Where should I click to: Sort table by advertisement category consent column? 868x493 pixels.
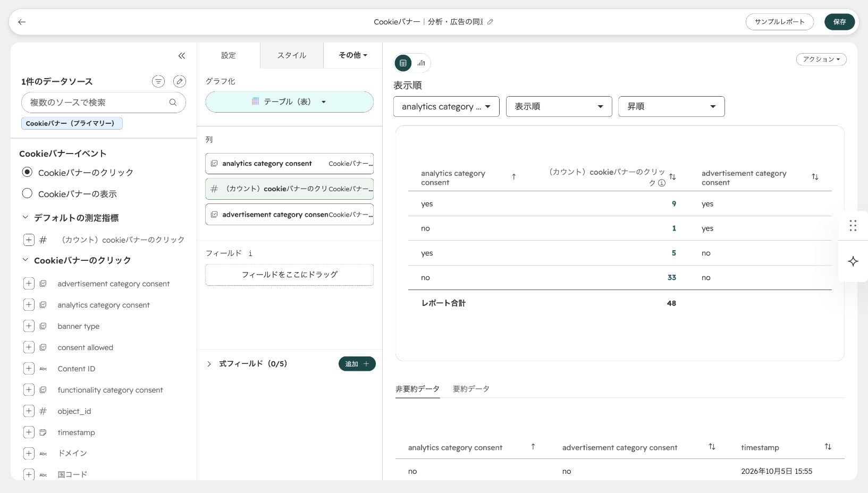[815, 177]
